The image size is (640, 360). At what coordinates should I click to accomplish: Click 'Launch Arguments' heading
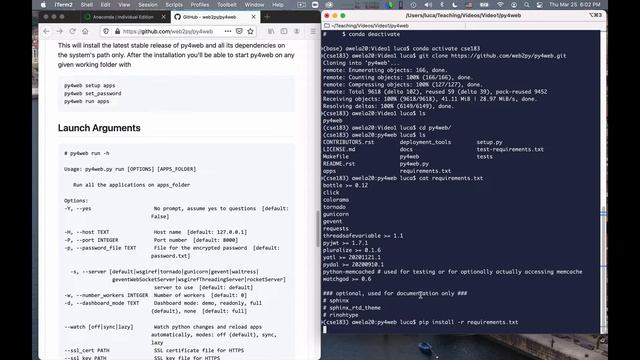[99, 128]
